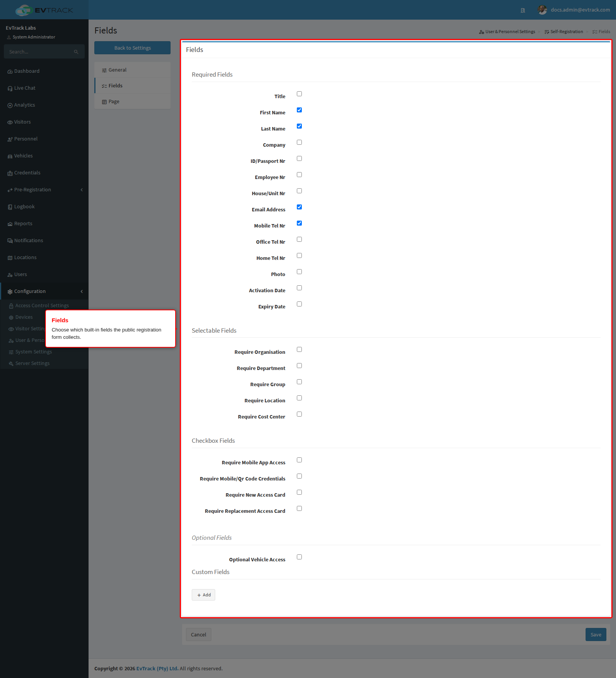Expand the Pre-Registration menu chevron
This screenshot has width=616, height=678.
click(82, 190)
